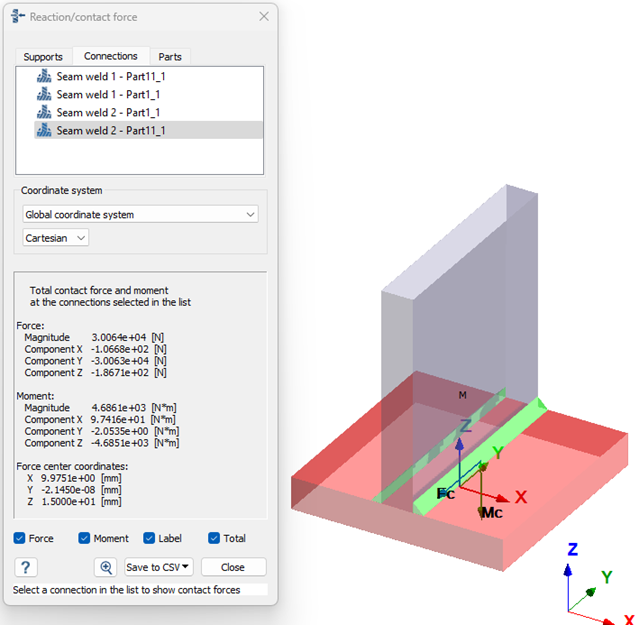Click icon of Seam weld 2 - Part1_1
Image resolution: width=639 pixels, height=625 pixels.
(x=44, y=112)
